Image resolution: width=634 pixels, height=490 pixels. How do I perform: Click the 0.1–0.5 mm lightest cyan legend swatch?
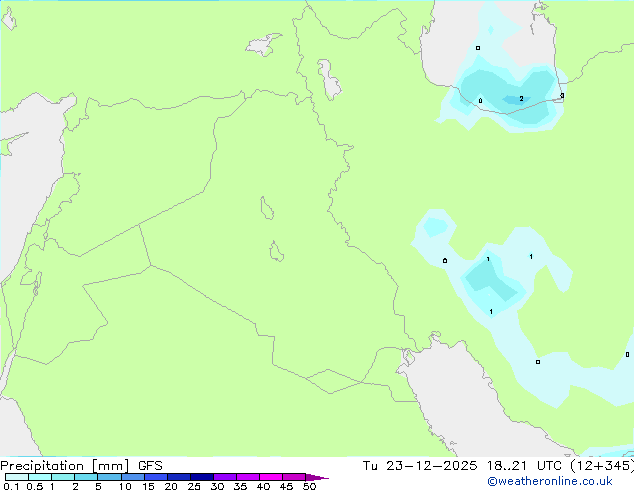(x=17, y=477)
